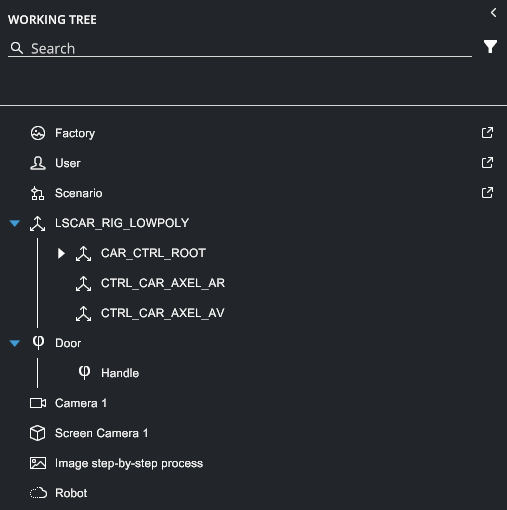Collapse the LSCAR_RIG_LOWPOLY node
Screen dimensions: 507x510
[15, 223]
